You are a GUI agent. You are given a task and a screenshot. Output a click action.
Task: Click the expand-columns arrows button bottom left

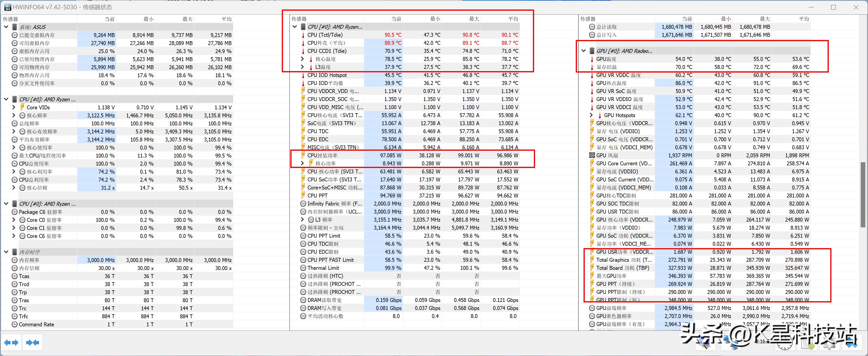tap(11, 342)
